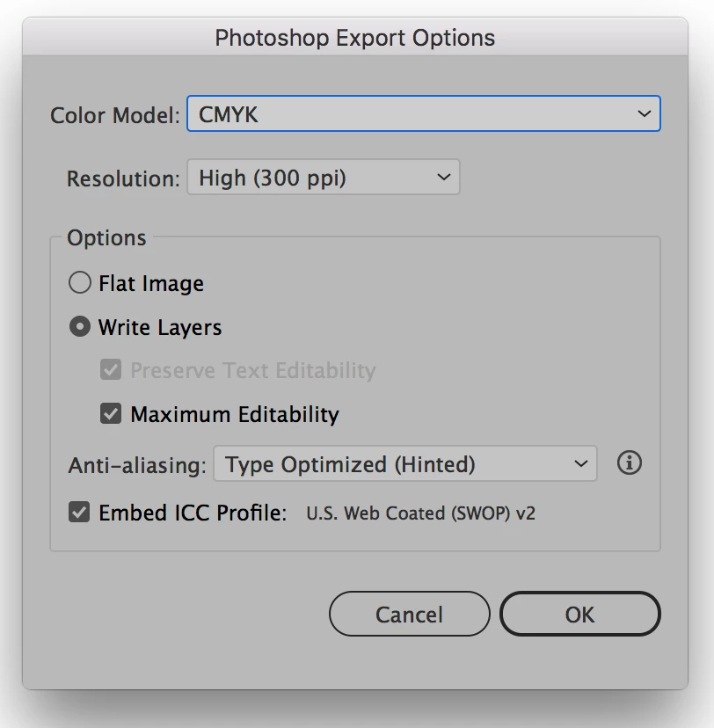
Task: Click the anti-aliasing info icon
Action: pos(629,463)
